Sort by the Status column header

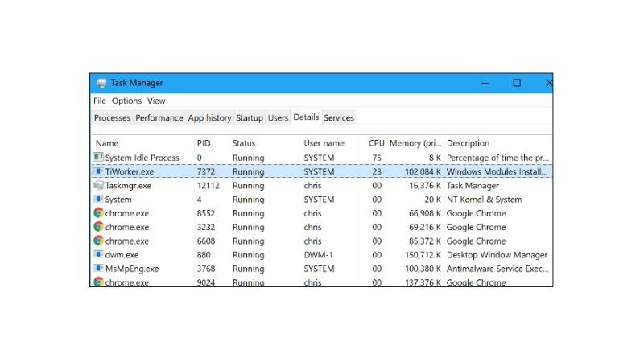coord(244,143)
